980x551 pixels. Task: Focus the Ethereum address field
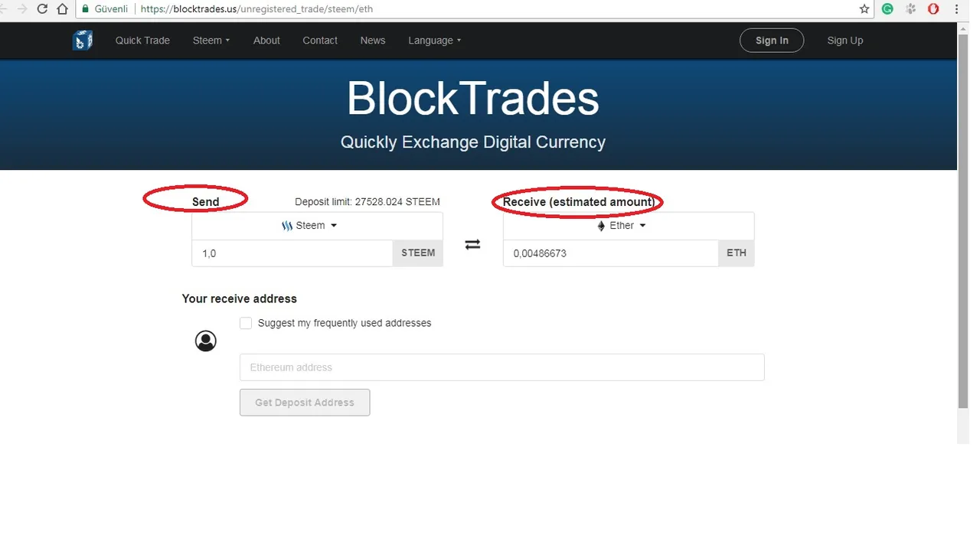click(x=502, y=367)
